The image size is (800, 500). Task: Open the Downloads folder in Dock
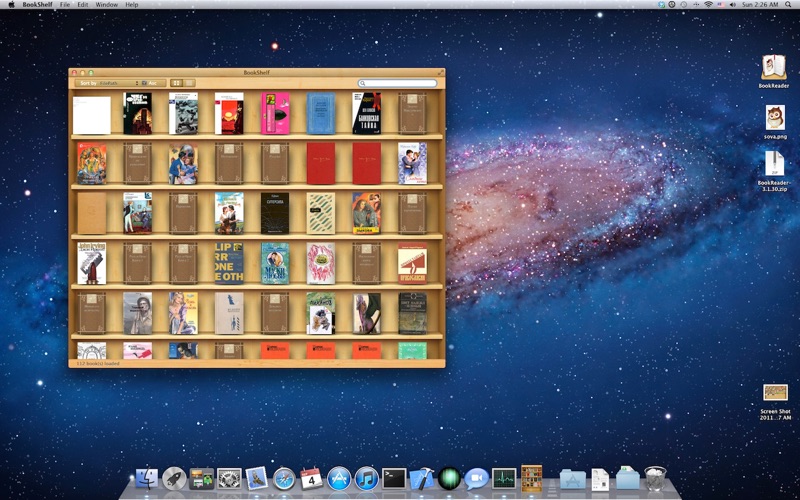pyautogui.click(x=628, y=478)
